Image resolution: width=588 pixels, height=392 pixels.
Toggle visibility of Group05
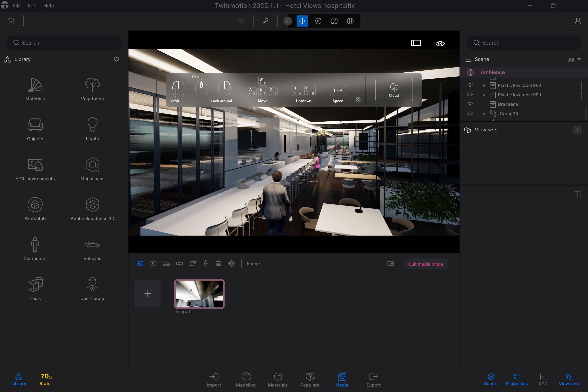tap(470, 113)
